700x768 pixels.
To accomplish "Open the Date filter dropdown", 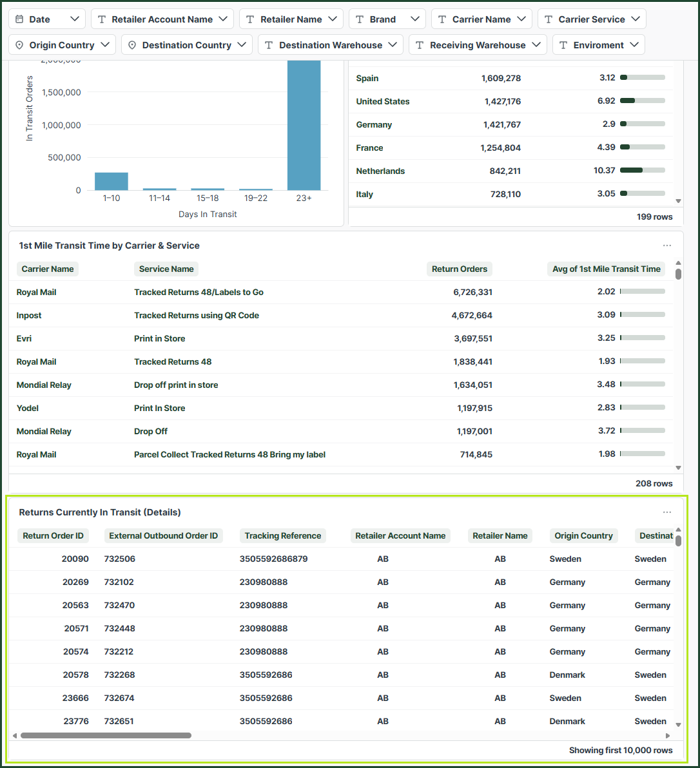I will click(47, 19).
